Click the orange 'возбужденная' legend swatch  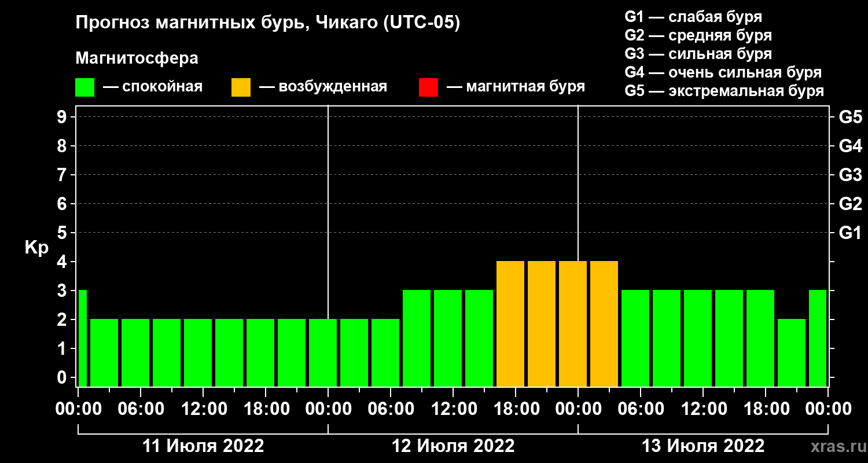click(241, 87)
